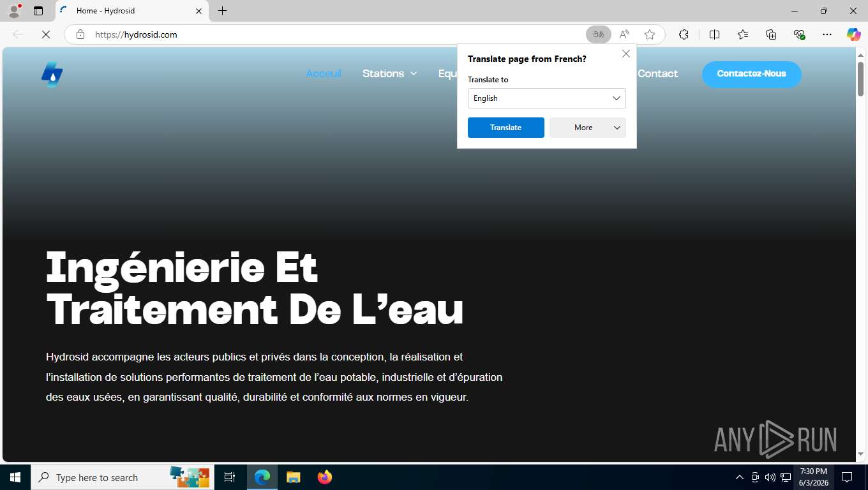Open the notification center icon

847,477
